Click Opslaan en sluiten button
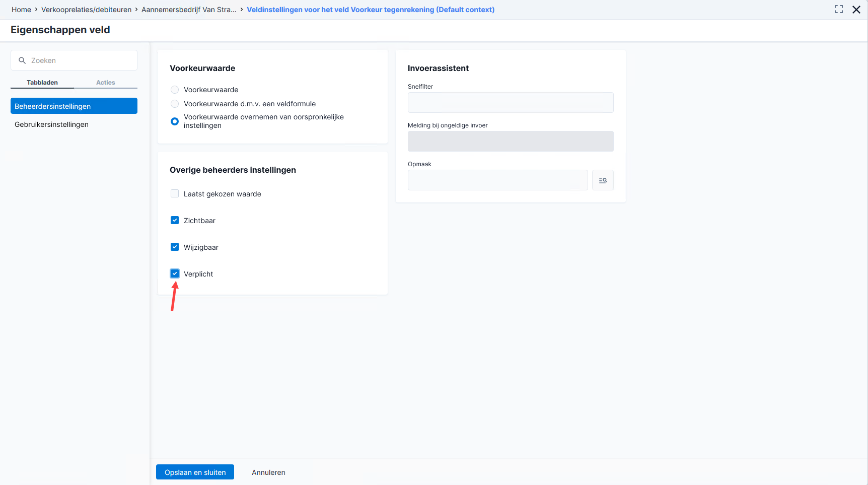The width and height of the screenshot is (868, 485). tap(195, 472)
